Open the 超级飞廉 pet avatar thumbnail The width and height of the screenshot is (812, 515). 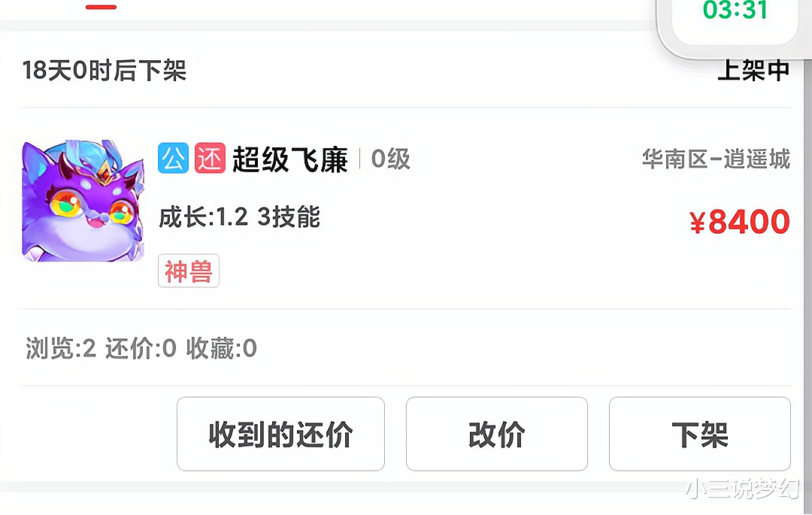[x=83, y=201]
